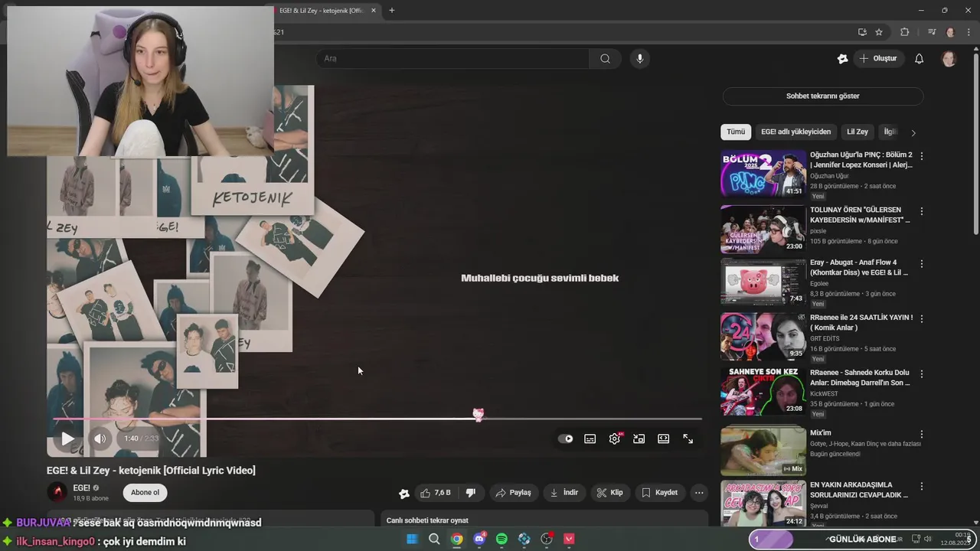Open the EGE! channel name link
The width and height of the screenshot is (980, 551).
(x=81, y=487)
